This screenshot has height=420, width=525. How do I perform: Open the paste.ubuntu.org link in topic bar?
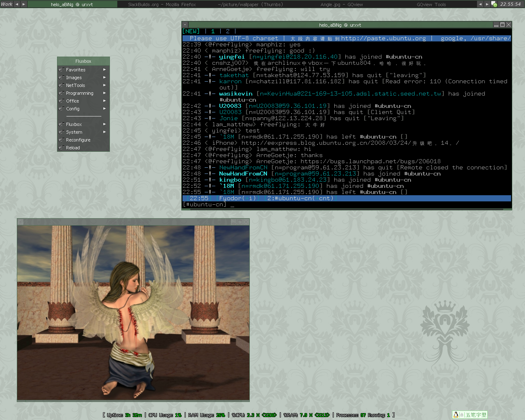tap(383, 38)
